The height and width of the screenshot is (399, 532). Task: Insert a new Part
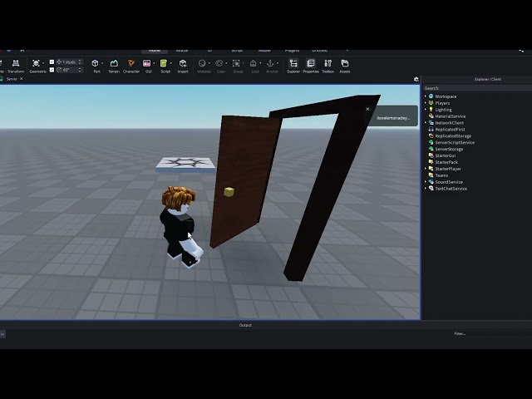pyautogui.click(x=96, y=66)
